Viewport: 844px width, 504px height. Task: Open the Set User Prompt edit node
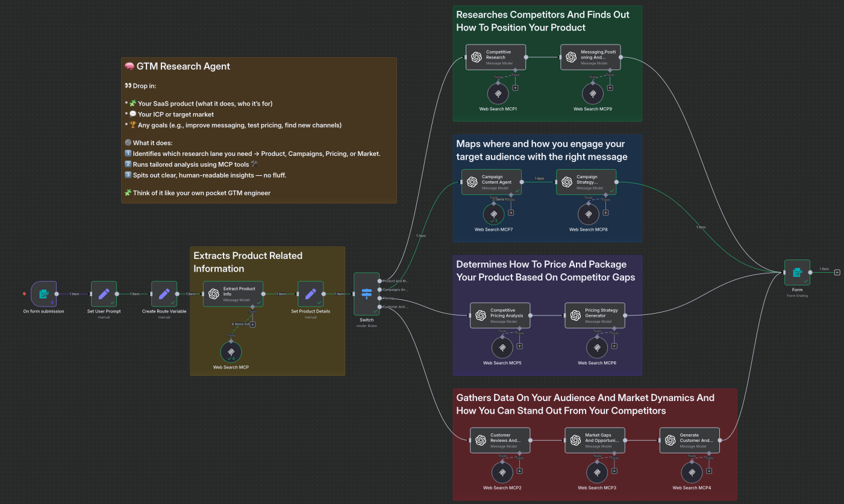tap(104, 294)
